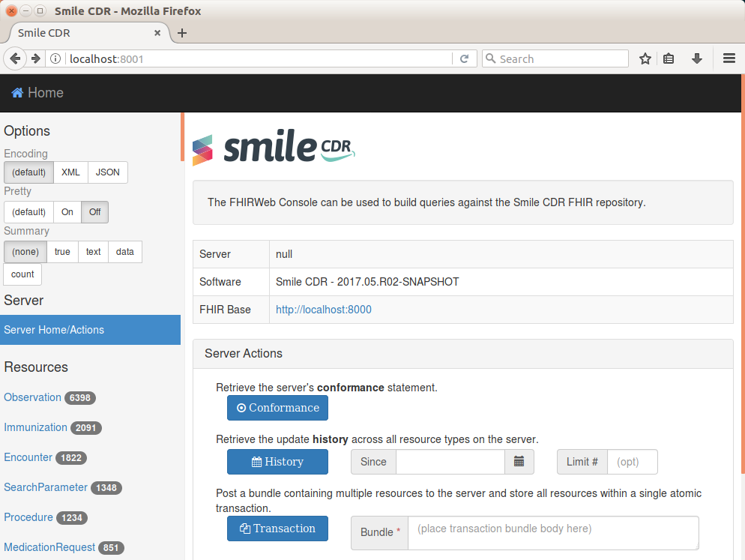The width and height of the screenshot is (745, 560).
Task: Click the main page vertical scrollbar
Action: tap(743, 274)
